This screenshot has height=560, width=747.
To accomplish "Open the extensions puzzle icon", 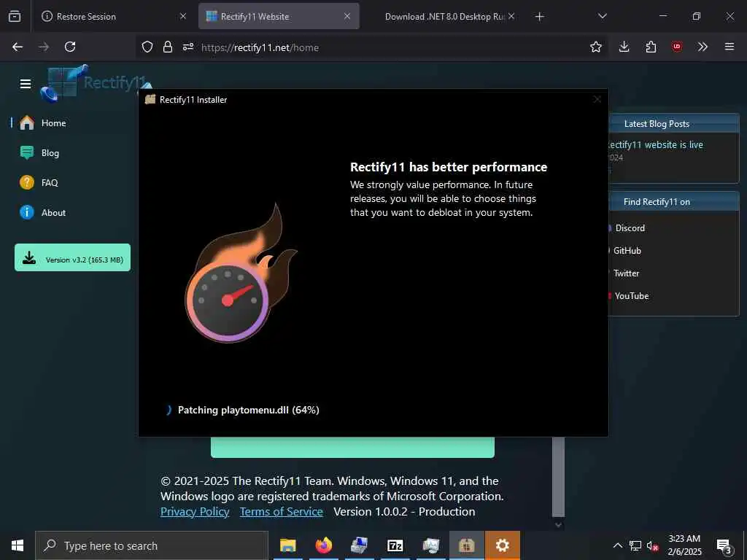I will pyautogui.click(x=651, y=47).
